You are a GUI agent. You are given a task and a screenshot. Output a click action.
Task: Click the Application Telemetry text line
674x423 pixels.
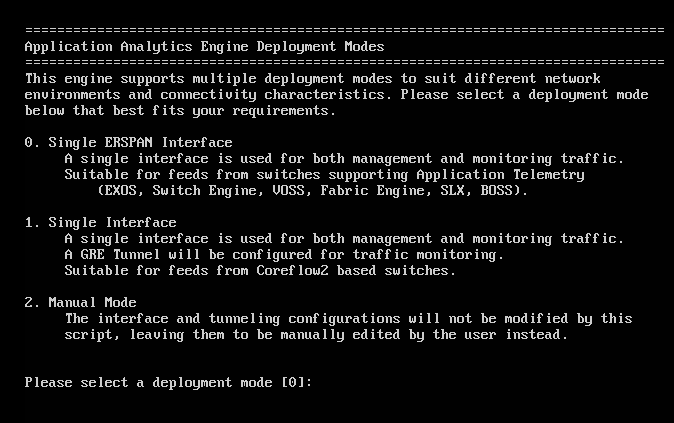pyautogui.click(x=325, y=175)
